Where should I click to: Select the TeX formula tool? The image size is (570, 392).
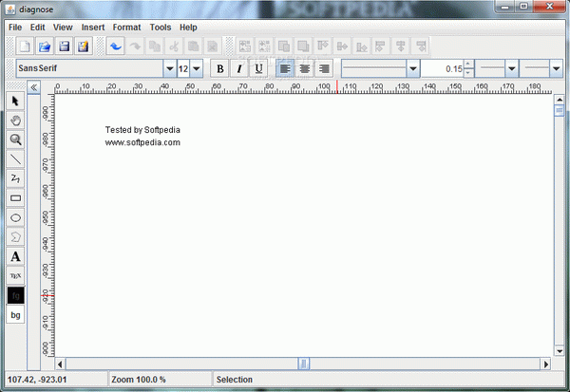click(x=15, y=275)
